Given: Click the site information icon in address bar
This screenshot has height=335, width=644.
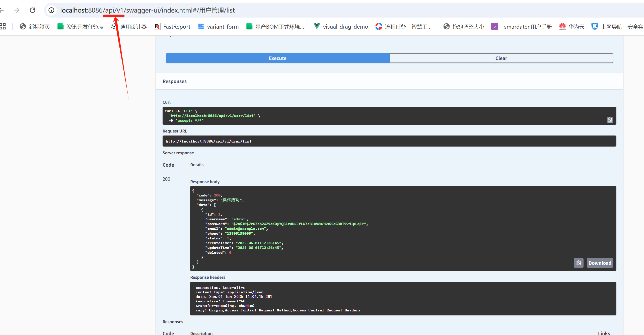Looking at the screenshot, I should click(x=51, y=10).
